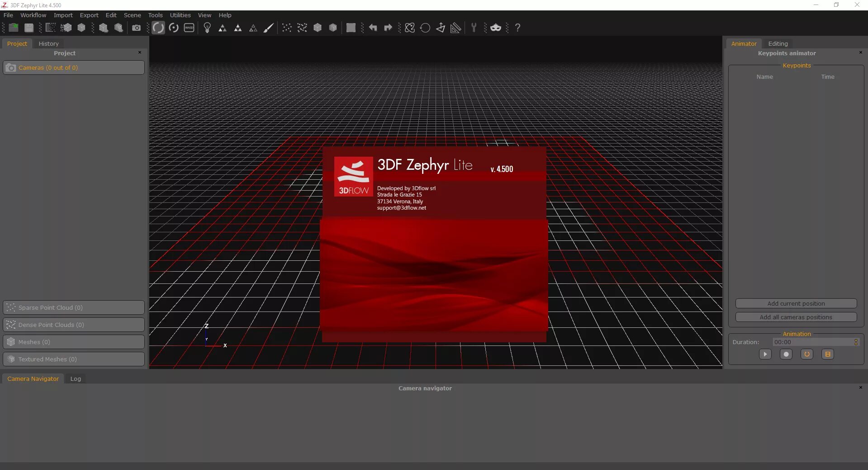Click the outlined wireframe triangles icon

point(253,28)
